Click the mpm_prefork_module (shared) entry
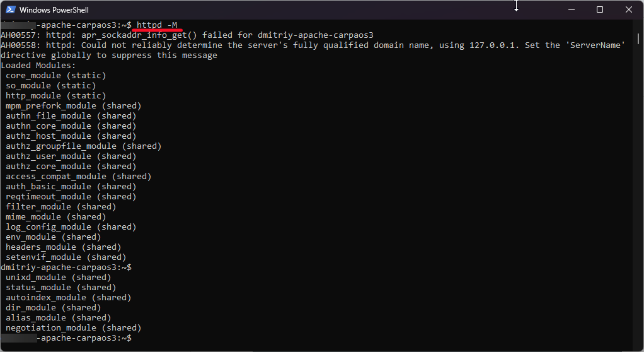Viewport: 644px width, 352px height. click(73, 106)
